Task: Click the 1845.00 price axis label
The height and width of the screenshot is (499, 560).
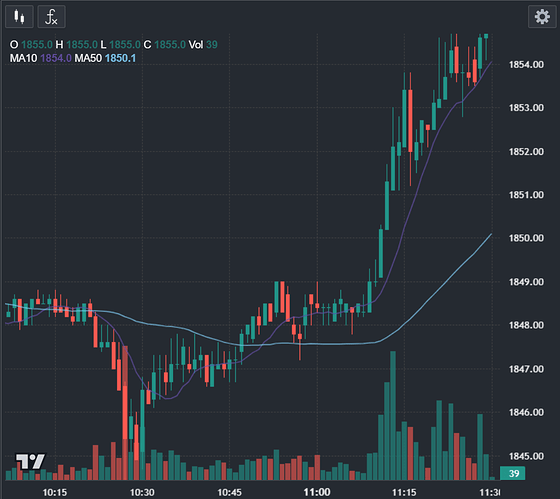Action: point(526,456)
